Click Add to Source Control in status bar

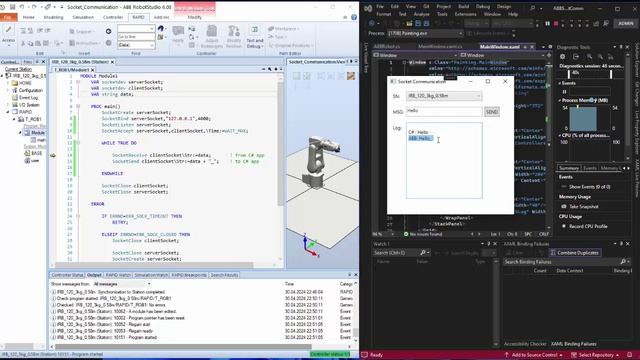pos(533,355)
